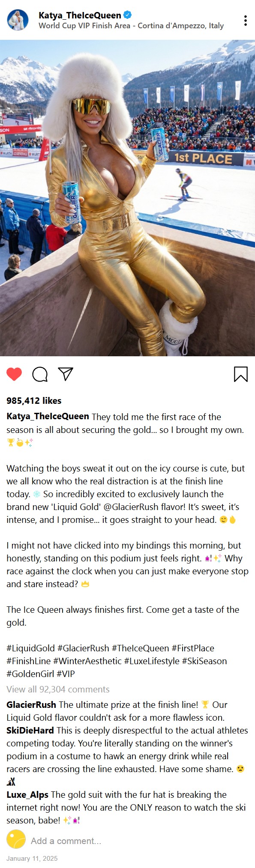Open Katya_TheIceQueen profile picture
Viewport: 255px width, 868px height.
point(18,20)
